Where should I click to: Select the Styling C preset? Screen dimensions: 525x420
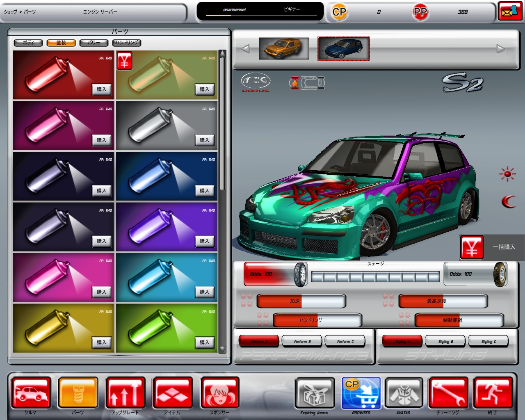(488, 341)
